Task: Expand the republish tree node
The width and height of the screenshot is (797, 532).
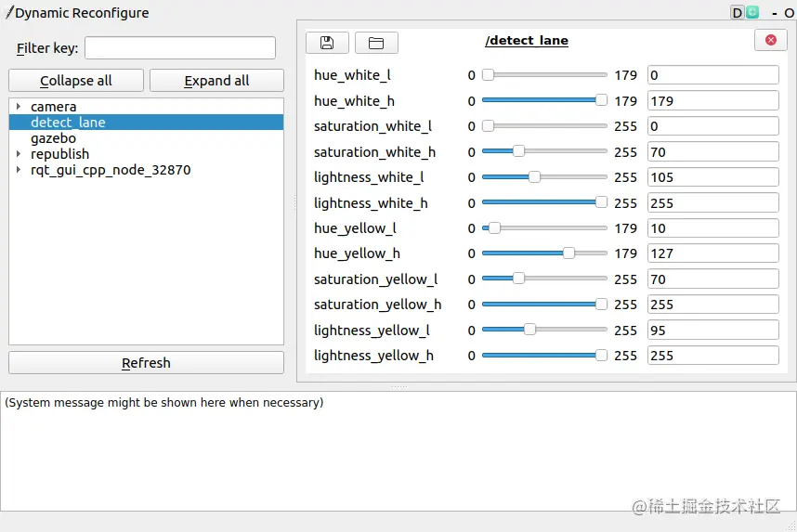Action: click(19, 154)
